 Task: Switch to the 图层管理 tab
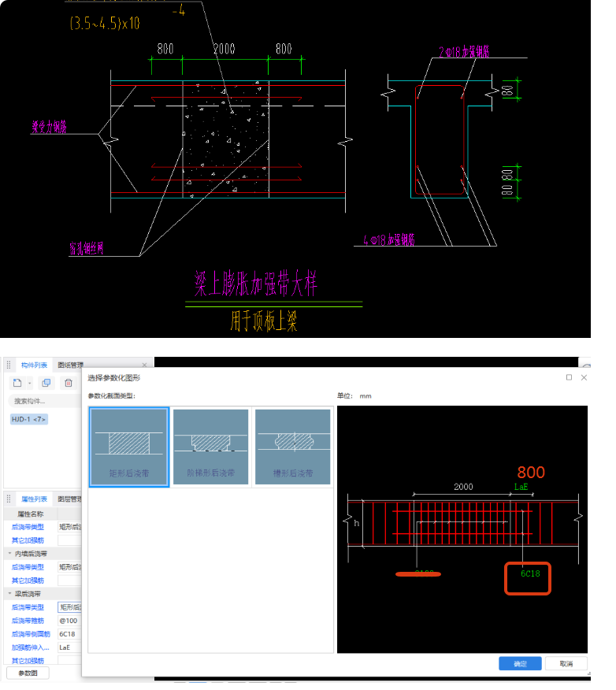(x=69, y=499)
